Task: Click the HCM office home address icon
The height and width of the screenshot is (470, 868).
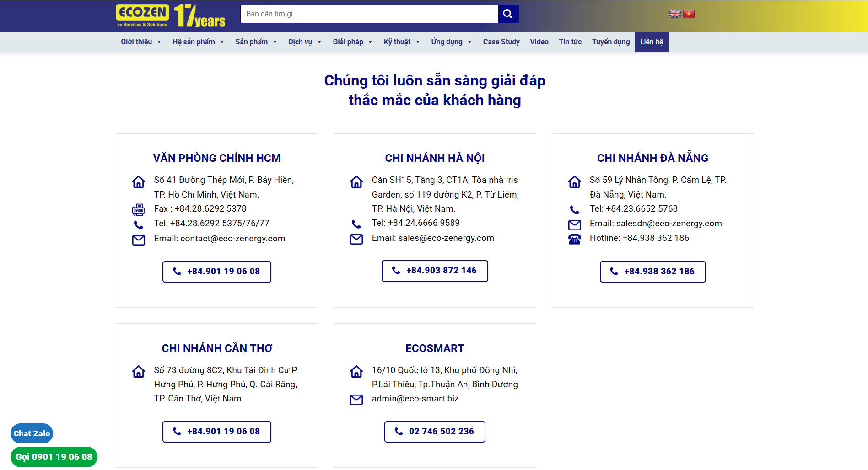Action: tap(139, 182)
